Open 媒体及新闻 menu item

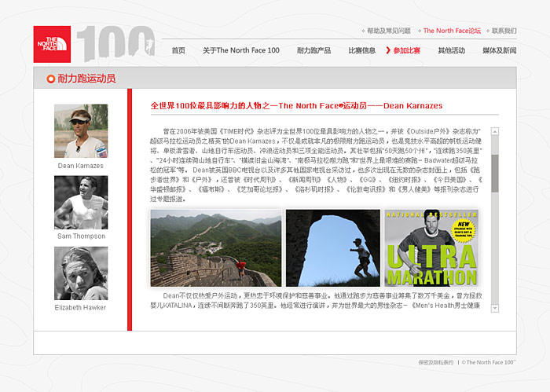click(500, 50)
